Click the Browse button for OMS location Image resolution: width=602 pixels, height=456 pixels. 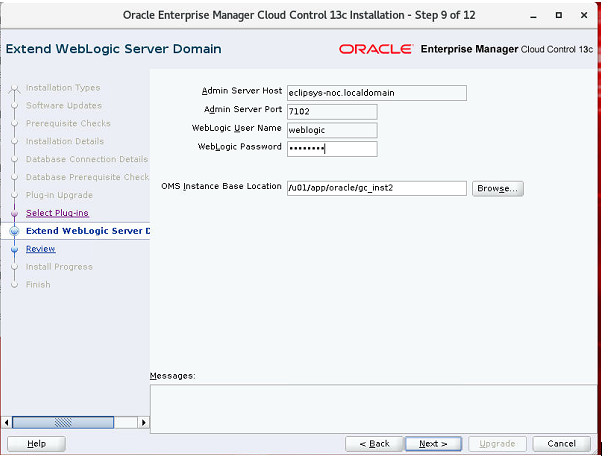point(497,188)
